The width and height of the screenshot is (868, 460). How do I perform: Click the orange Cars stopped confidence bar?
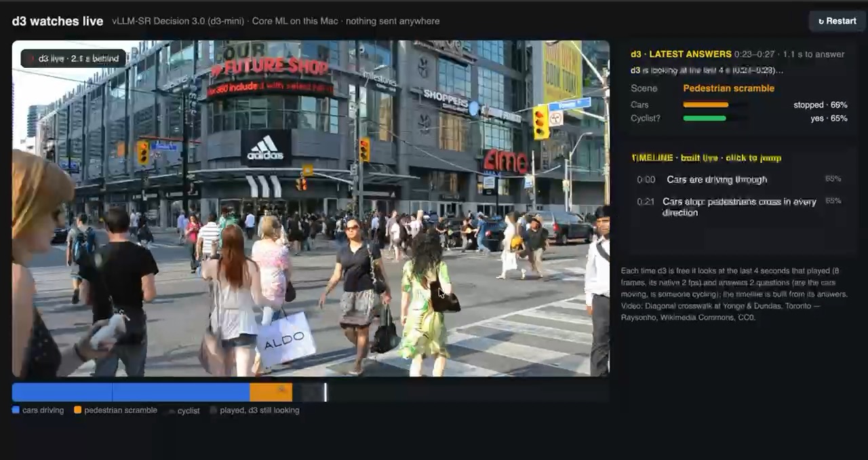(706, 105)
